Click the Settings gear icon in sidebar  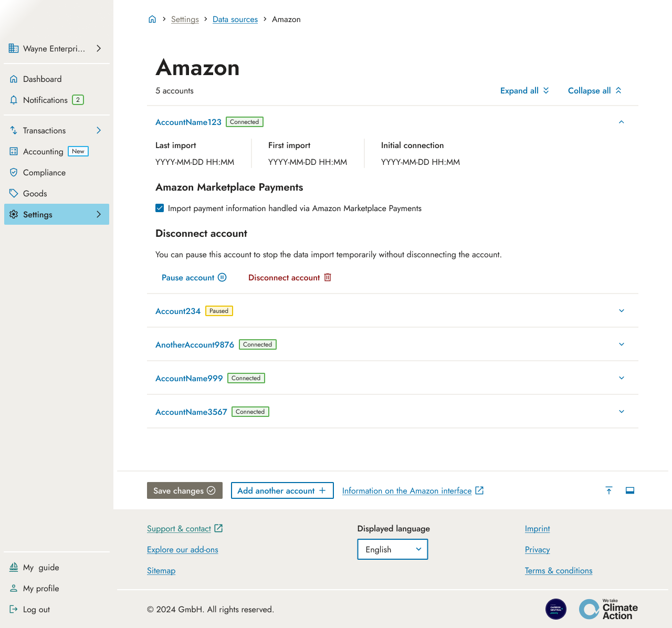14,214
